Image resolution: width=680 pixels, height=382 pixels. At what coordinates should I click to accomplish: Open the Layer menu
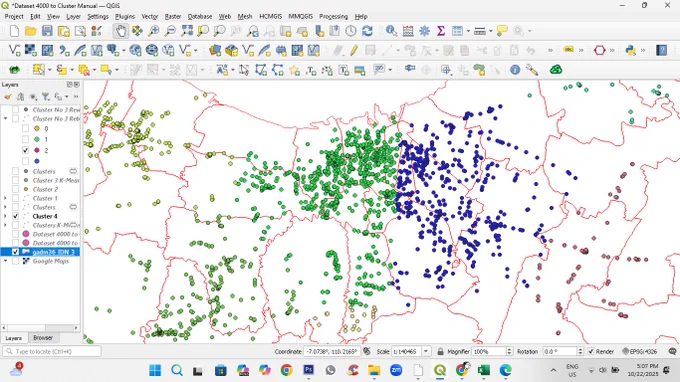pos(73,16)
